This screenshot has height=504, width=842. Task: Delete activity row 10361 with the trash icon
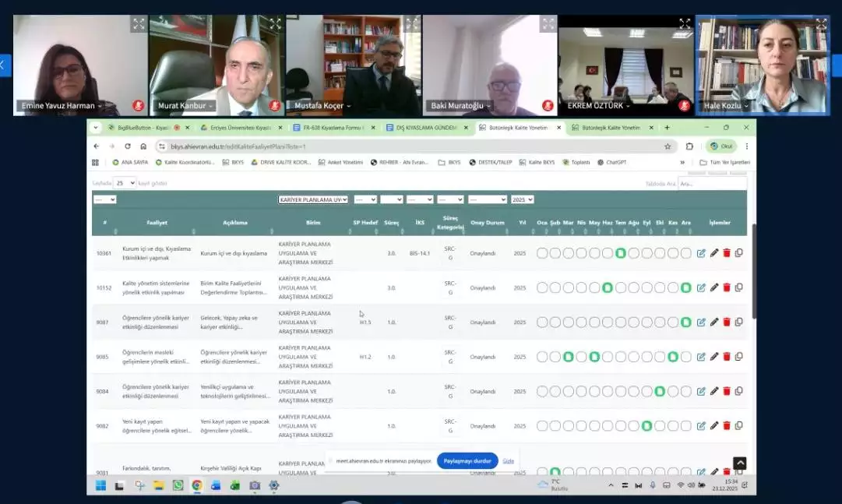coord(727,253)
